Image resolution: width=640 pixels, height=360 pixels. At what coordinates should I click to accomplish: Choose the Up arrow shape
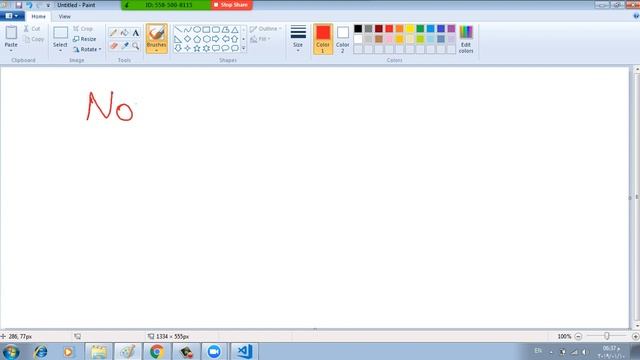[x=235, y=39]
